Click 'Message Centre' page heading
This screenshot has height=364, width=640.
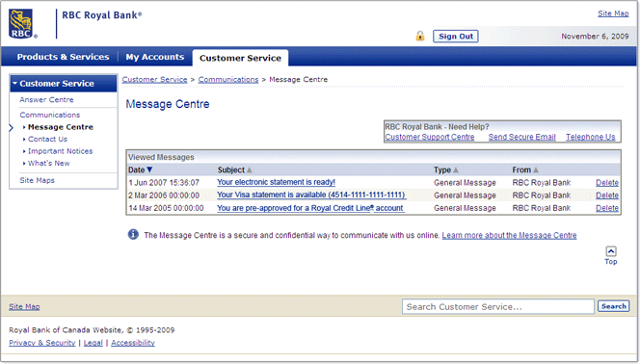pos(168,104)
